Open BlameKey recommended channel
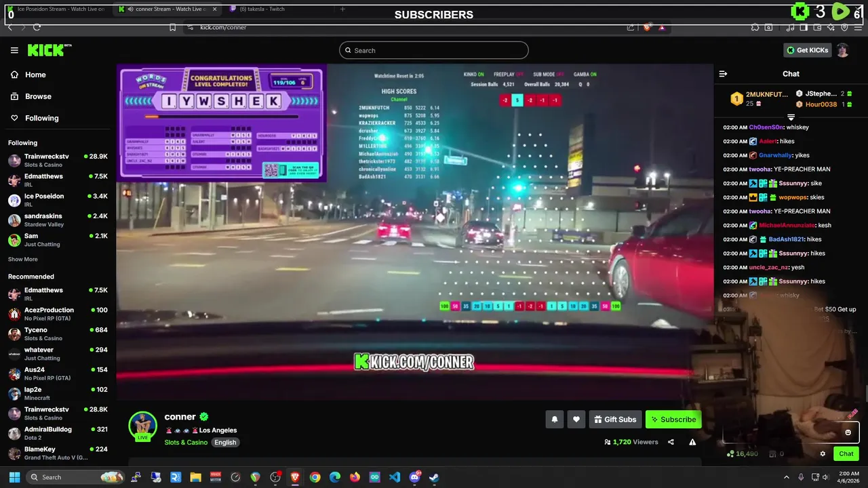This screenshot has height=488, width=868. coord(58,453)
